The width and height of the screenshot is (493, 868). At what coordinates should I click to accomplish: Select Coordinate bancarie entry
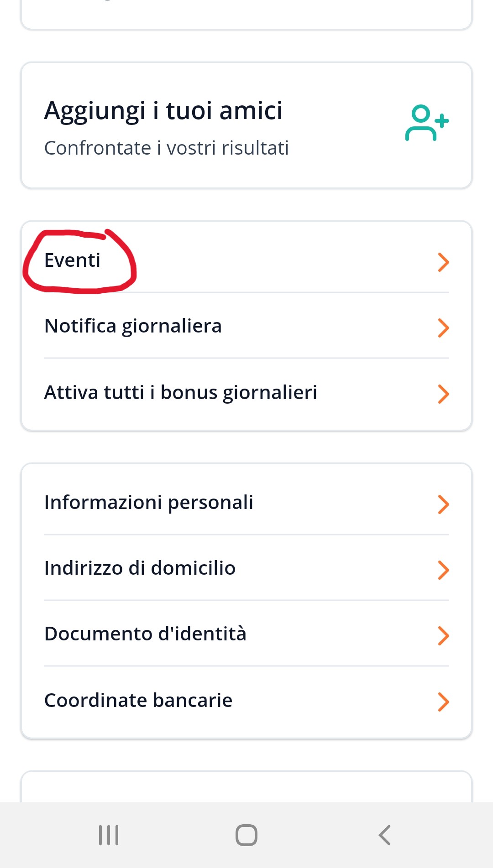point(246,701)
